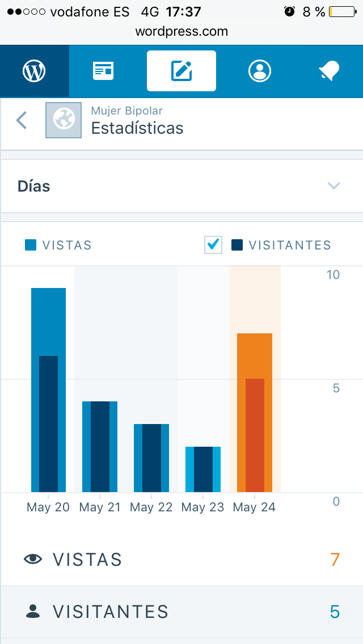Uncheck the Visitantes checkbox in chart legend
Screen dimensions: 363x644
point(213,245)
